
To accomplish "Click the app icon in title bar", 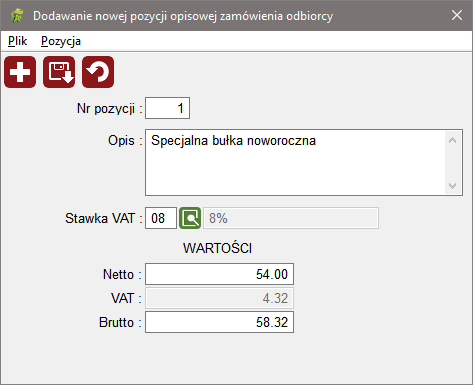I will point(17,16).
